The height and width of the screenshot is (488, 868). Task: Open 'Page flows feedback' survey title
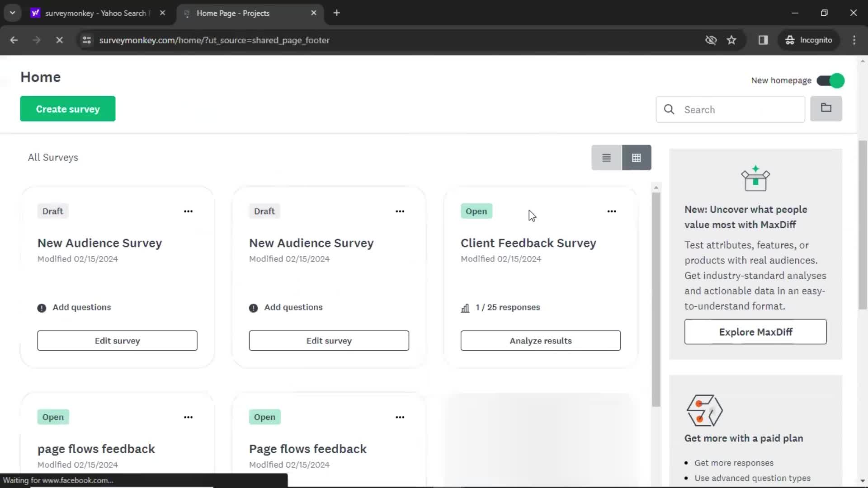[x=307, y=449]
